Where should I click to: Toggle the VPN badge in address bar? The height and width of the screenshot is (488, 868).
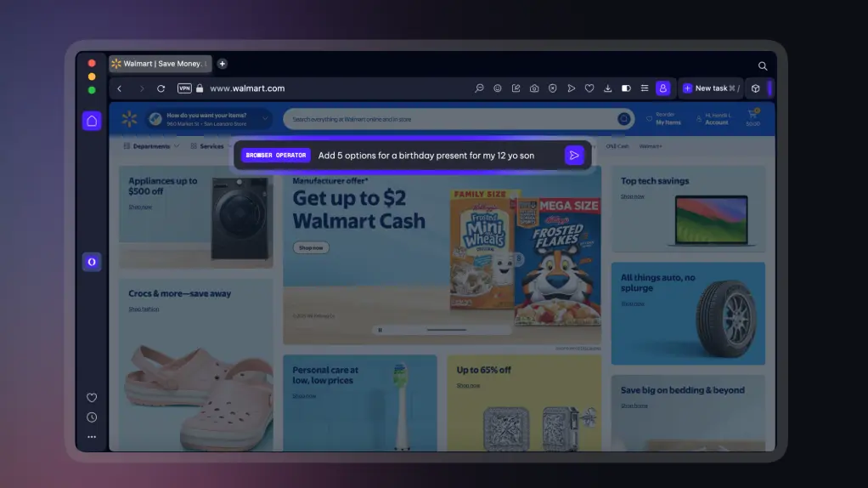click(x=184, y=88)
